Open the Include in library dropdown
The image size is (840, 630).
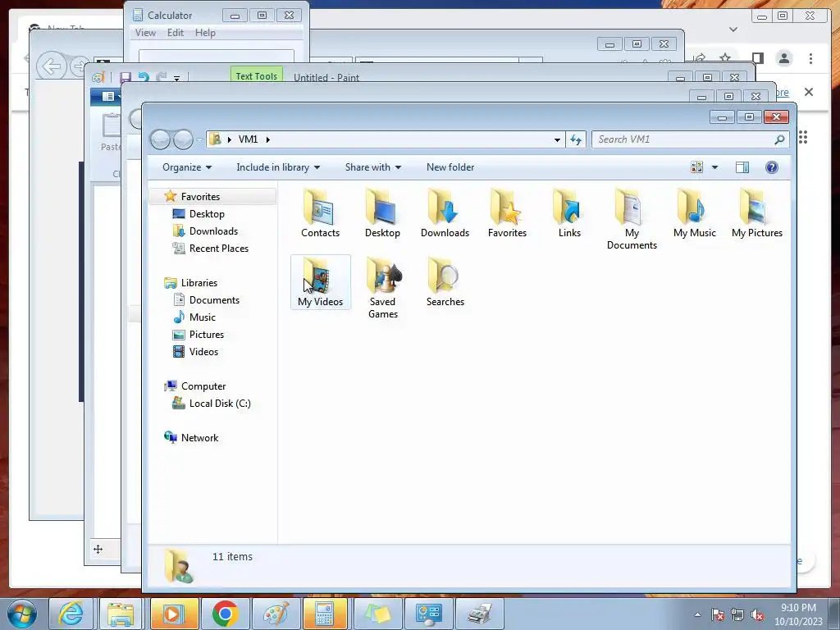278,167
